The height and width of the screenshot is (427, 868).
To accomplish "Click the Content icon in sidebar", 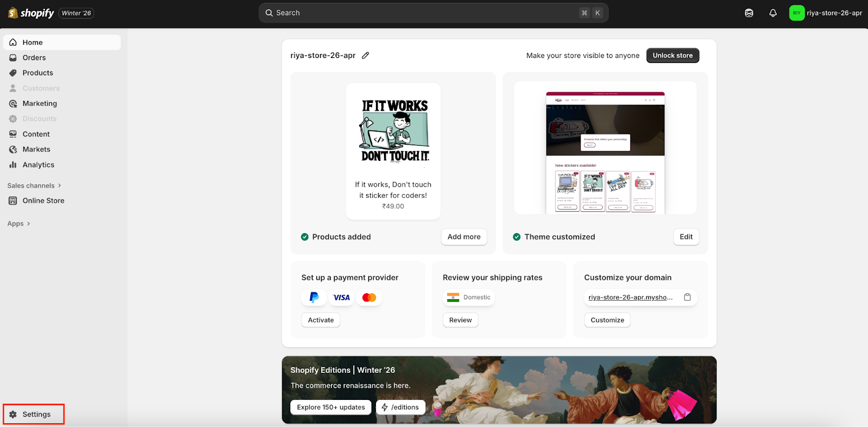I will click(13, 134).
